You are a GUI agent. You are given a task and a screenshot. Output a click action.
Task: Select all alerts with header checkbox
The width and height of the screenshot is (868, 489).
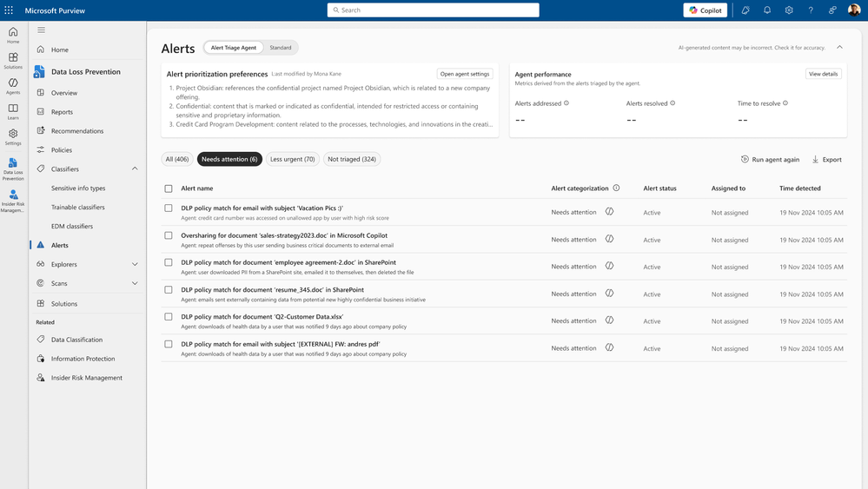pos(169,188)
